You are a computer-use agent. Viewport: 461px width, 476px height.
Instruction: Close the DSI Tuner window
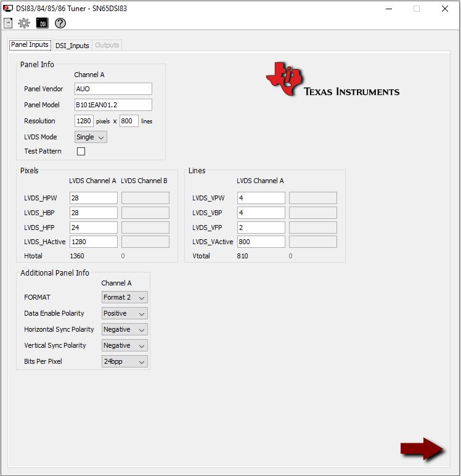(x=444, y=9)
